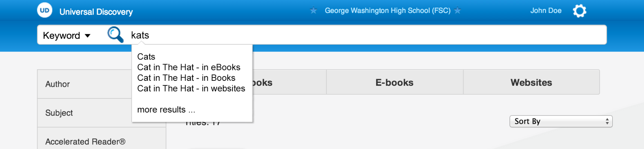Open the Sort By dropdown
Image resolution: width=644 pixels, height=149 pixels.
click(561, 121)
